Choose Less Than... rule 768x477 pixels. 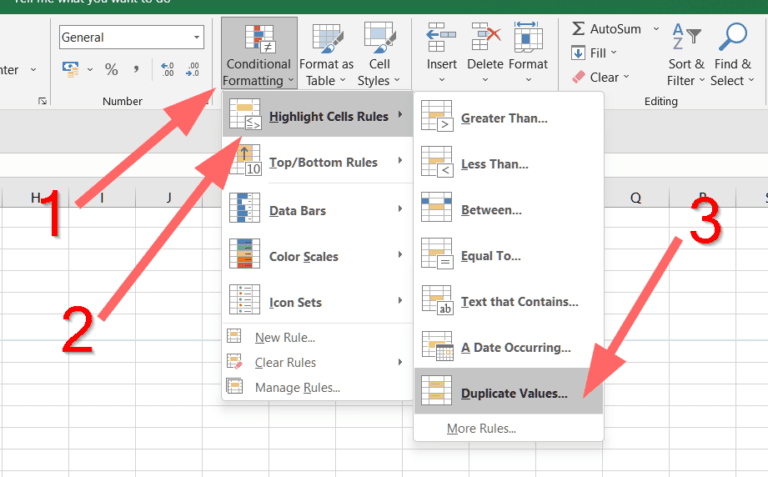click(x=508, y=164)
